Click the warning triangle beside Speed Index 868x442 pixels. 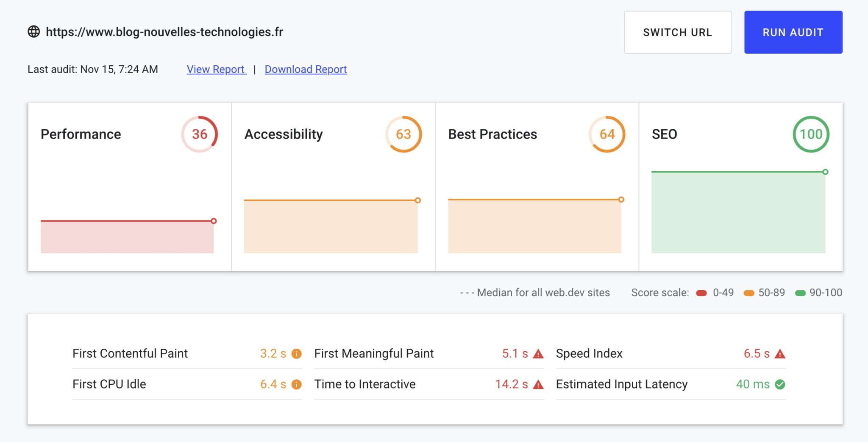780,354
